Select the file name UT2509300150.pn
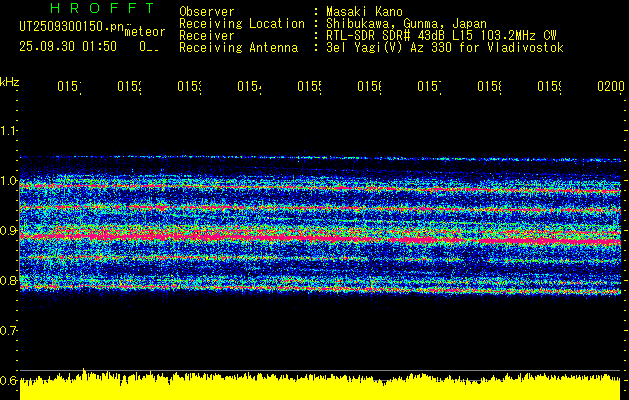 [71, 26]
